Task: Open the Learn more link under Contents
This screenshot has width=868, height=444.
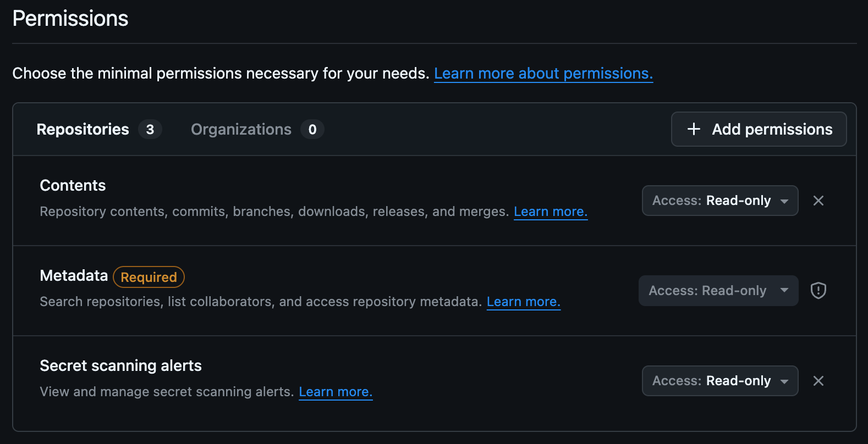Action: click(x=550, y=211)
